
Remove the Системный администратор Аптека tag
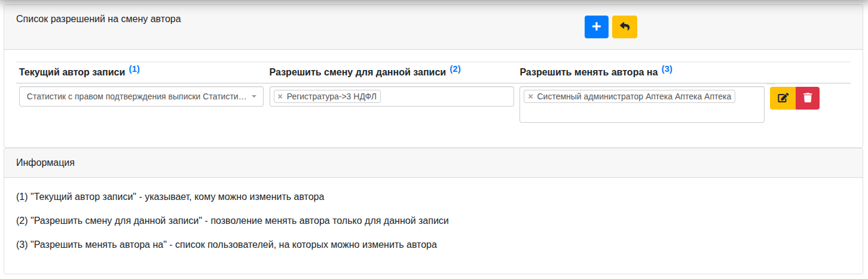point(530,96)
